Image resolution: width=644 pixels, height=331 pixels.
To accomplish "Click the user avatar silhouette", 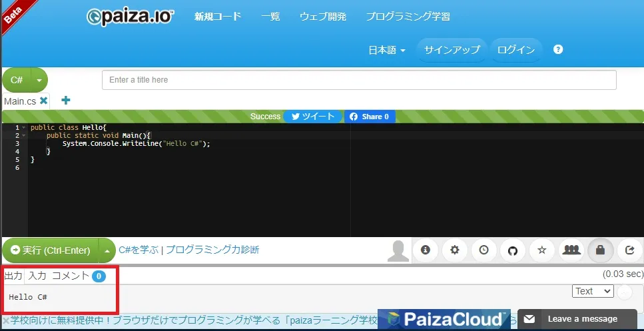I will [x=398, y=251].
